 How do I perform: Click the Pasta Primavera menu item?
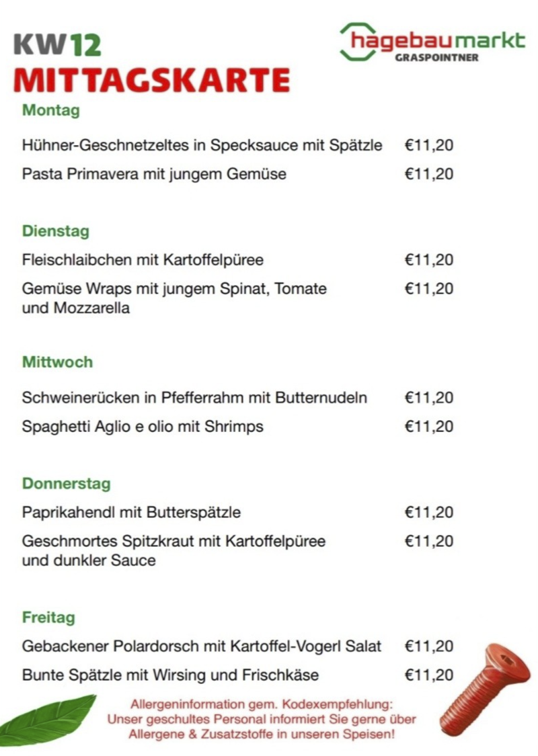coord(154,174)
